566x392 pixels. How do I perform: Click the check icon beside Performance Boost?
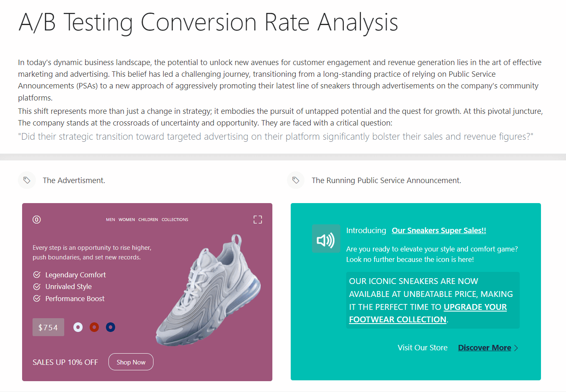(x=37, y=299)
